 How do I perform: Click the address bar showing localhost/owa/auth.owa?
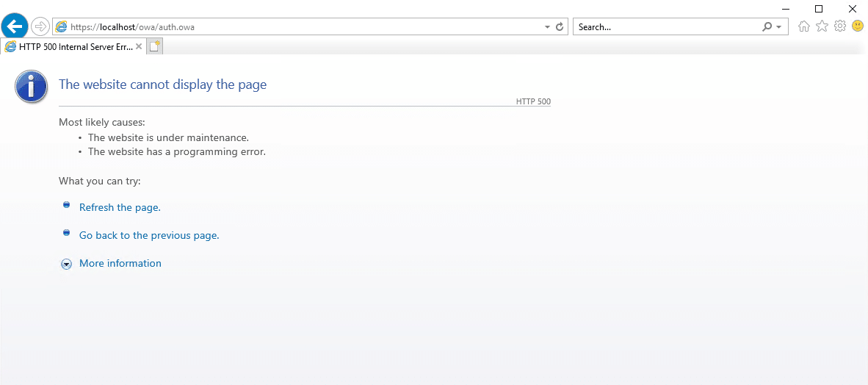click(294, 27)
